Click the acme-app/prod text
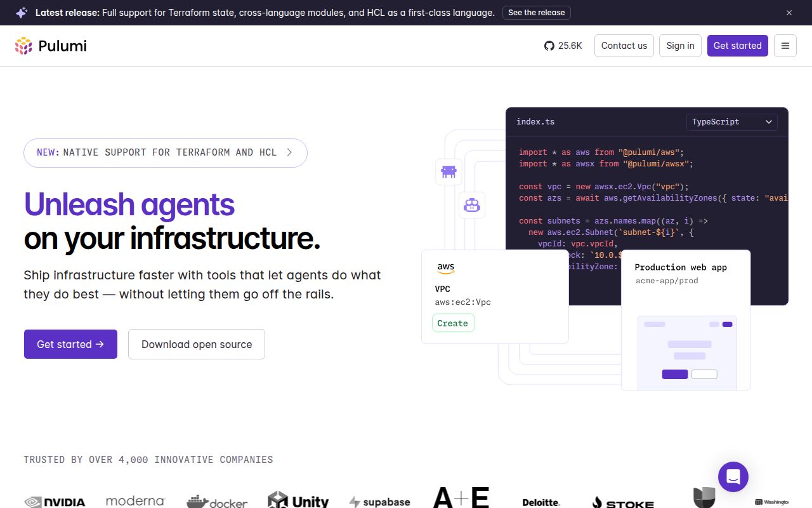The width and height of the screenshot is (812, 508). (x=667, y=281)
